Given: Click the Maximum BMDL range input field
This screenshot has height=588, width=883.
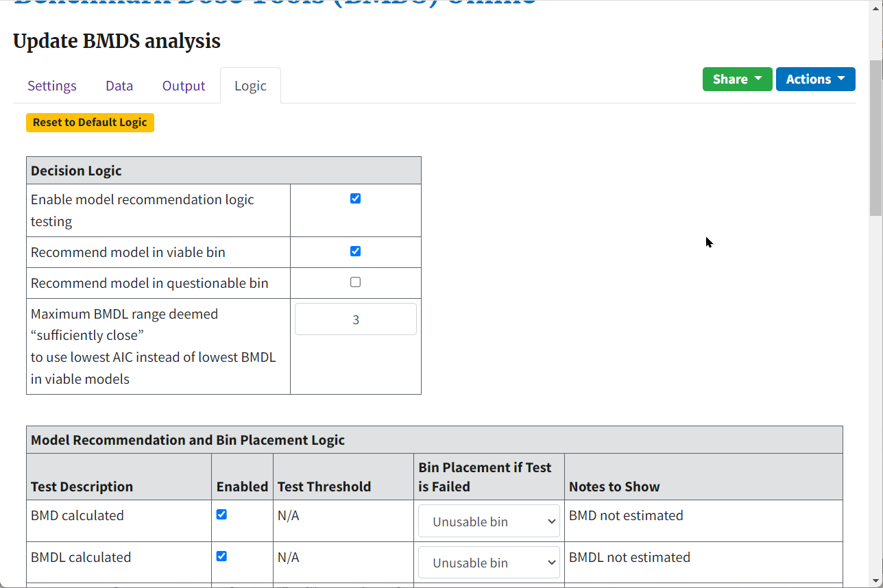Looking at the screenshot, I should click(x=356, y=319).
